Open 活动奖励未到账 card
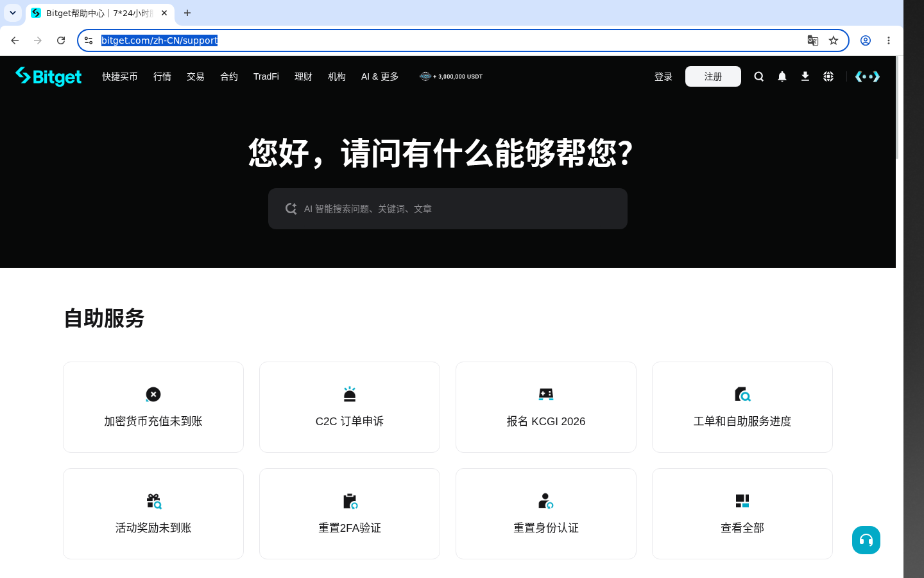 (x=153, y=514)
